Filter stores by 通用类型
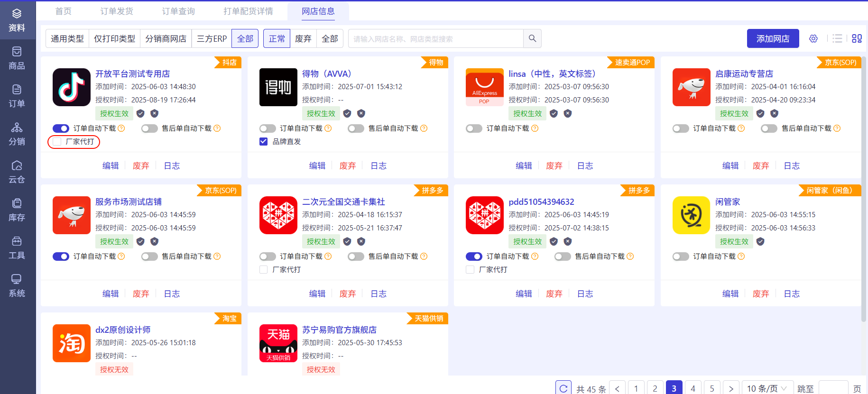 tap(67, 38)
